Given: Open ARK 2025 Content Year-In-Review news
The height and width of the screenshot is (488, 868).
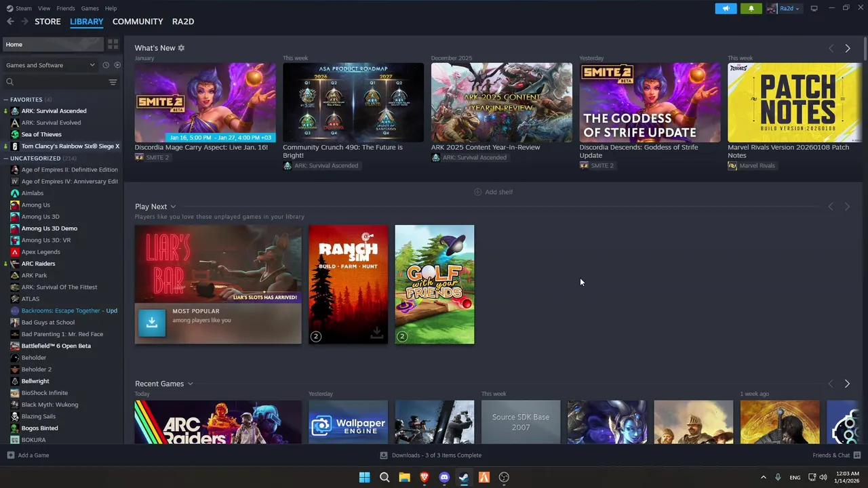Looking at the screenshot, I should pyautogui.click(x=502, y=102).
